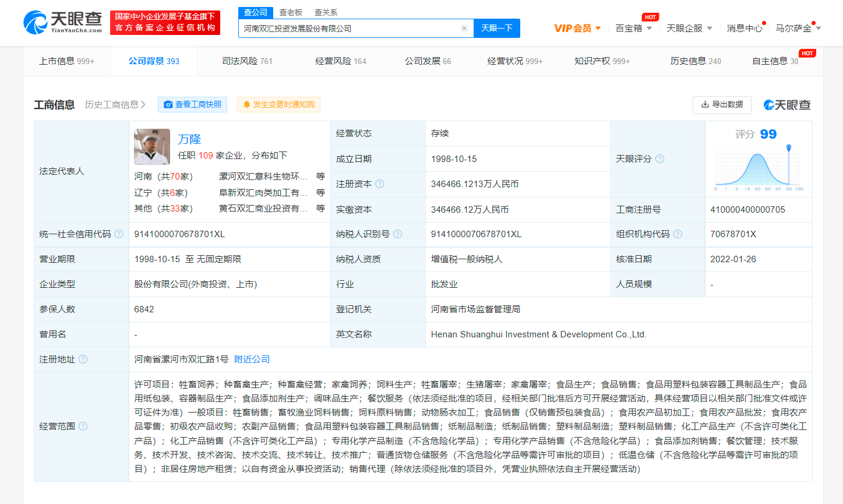Click the 发生变更时通知我 button
843x504 pixels.
click(278, 104)
